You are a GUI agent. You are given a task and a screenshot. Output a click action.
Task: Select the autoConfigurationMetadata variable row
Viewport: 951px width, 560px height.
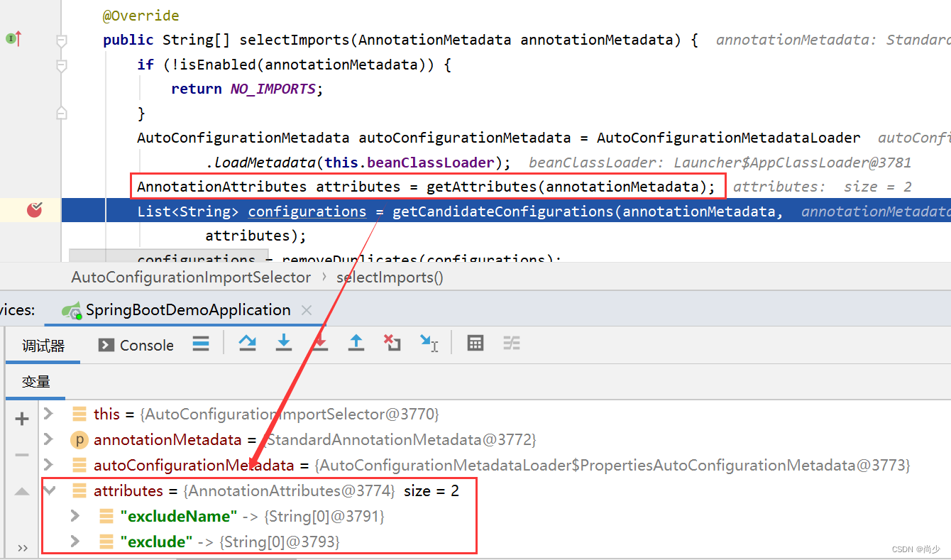pos(495,465)
